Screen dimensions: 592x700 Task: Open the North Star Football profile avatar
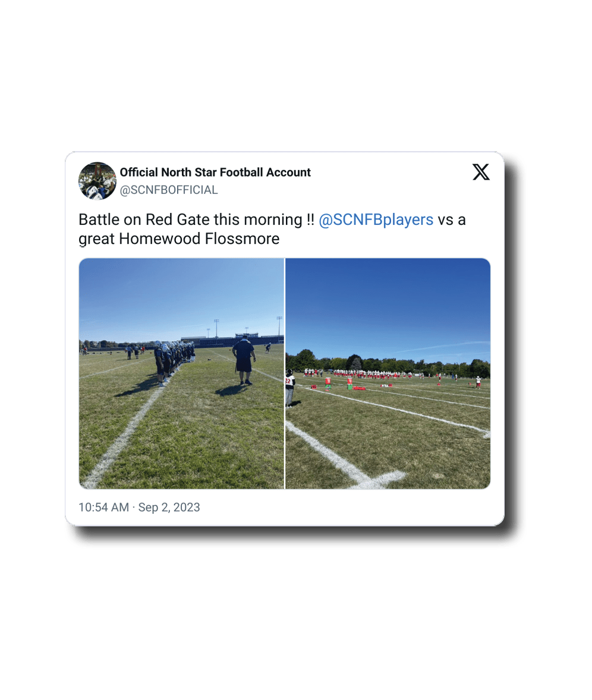pyautogui.click(x=97, y=181)
